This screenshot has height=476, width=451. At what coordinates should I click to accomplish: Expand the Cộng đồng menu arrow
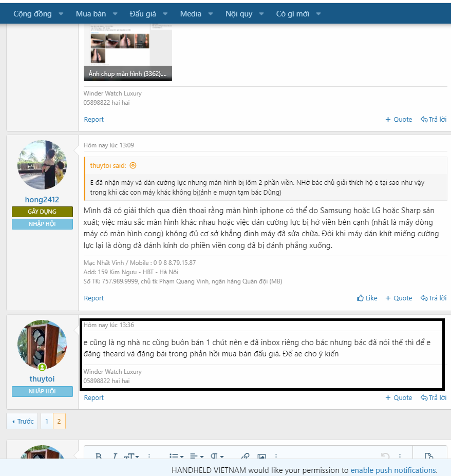point(61,14)
